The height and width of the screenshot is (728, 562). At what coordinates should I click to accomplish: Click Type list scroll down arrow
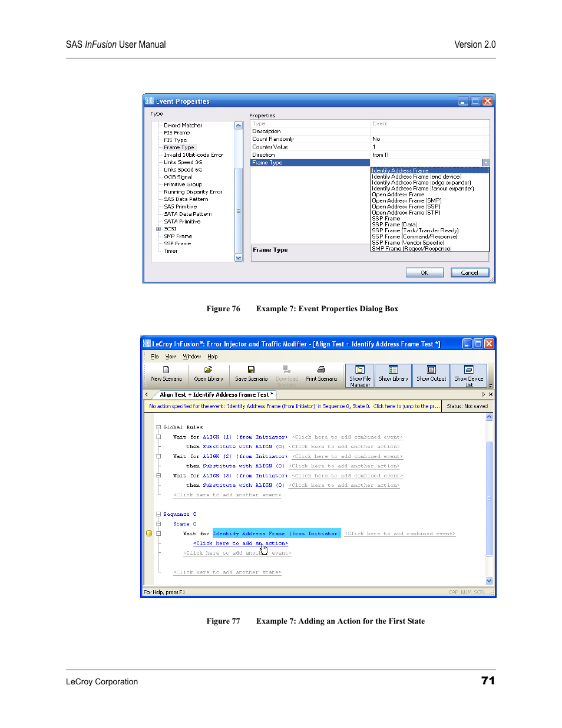coord(239,258)
